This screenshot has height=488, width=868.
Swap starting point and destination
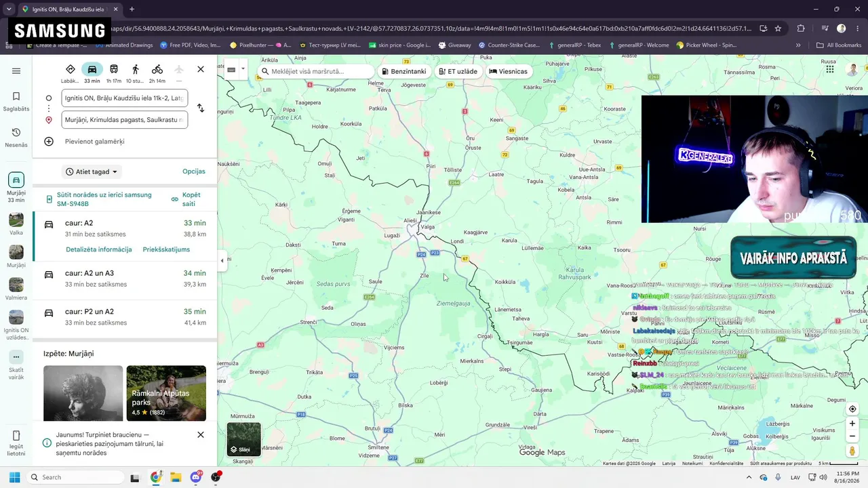[201, 108]
